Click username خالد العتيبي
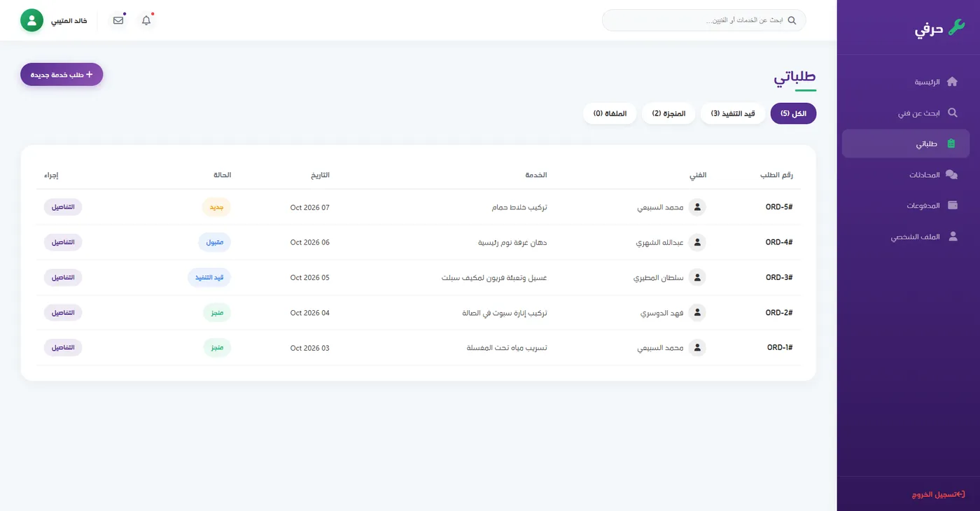Viewport: 980px width, 511px height. point(69,20)
